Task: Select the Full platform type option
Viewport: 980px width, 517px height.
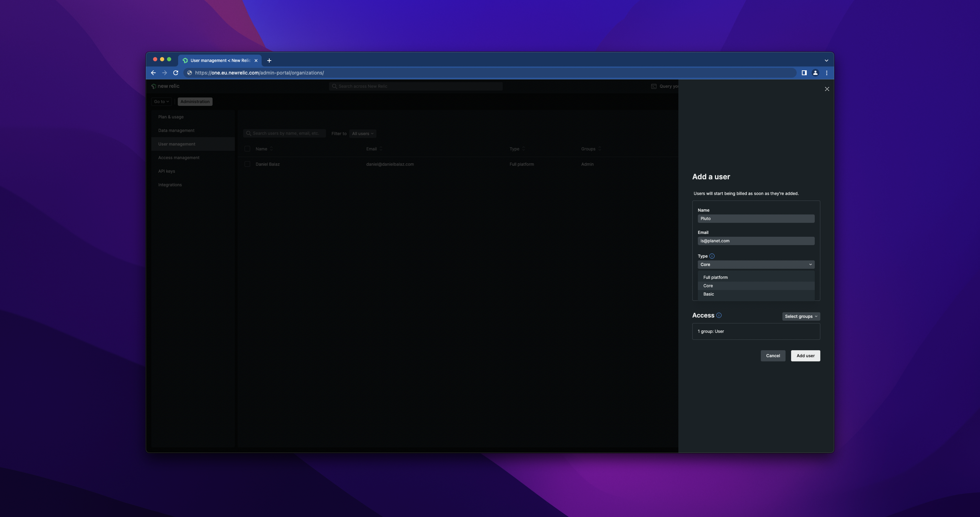Action: point(715,277)
